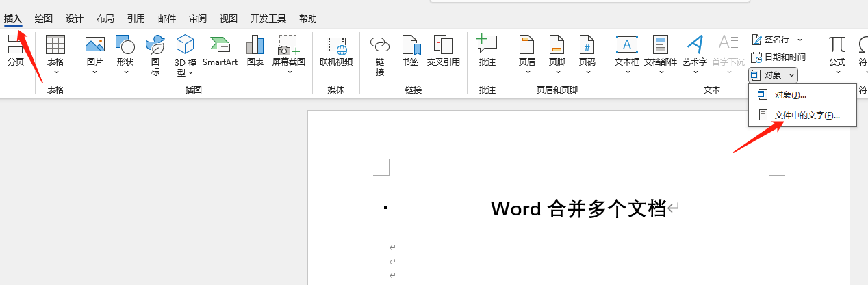Open the 绘图 tab
The height and width of the screenshot is (285, 868).
pos(44,19)
